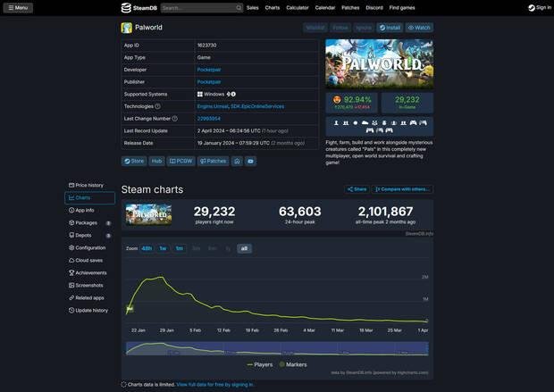Image resolution: width=554 pixels, height=392 pixels.
Task: Click Sign in with Steam
Action: pos(540,8)
